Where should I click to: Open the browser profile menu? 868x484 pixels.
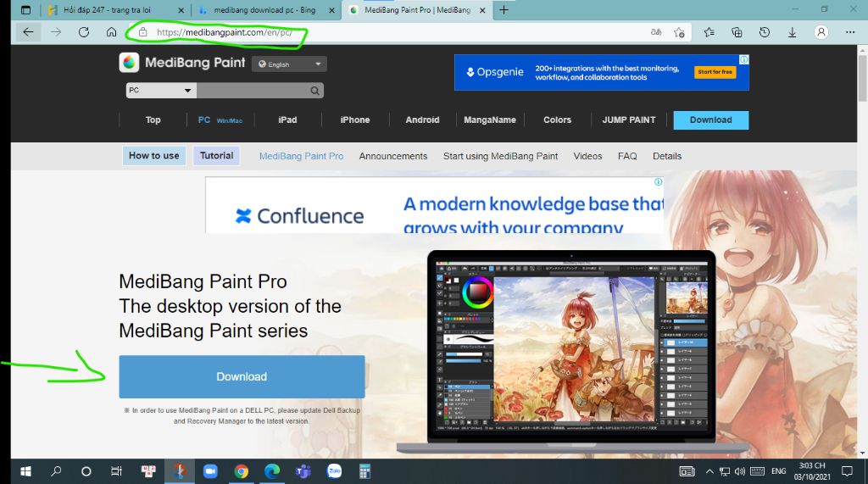(x=821, y=32)
